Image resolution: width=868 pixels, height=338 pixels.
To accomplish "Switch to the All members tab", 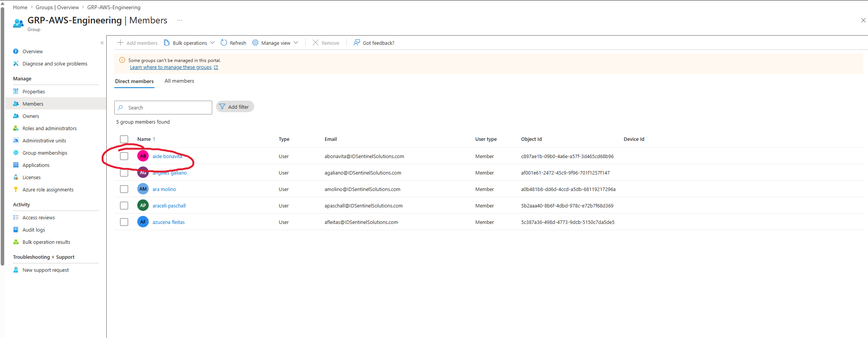I will coord(179,81).
